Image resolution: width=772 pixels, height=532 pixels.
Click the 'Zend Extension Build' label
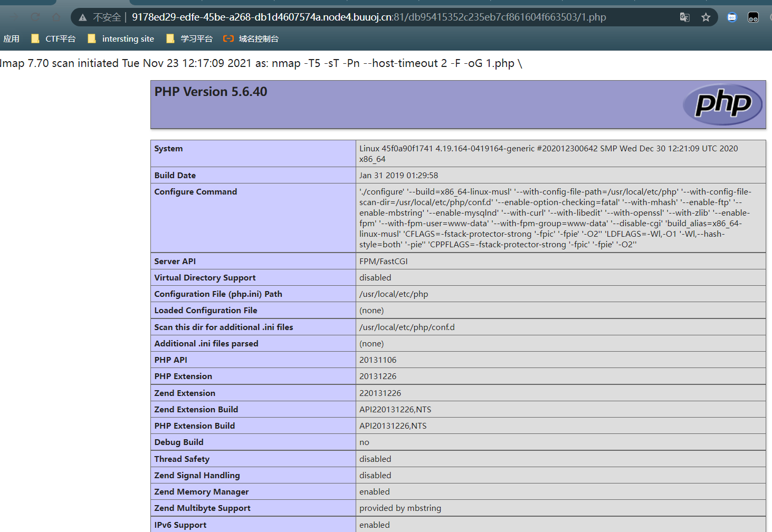196,410
